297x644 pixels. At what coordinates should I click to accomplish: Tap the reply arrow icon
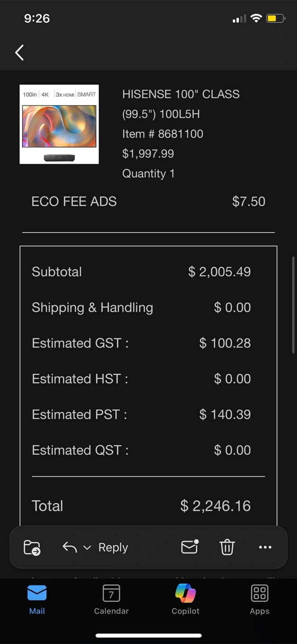tap(70, 547)
